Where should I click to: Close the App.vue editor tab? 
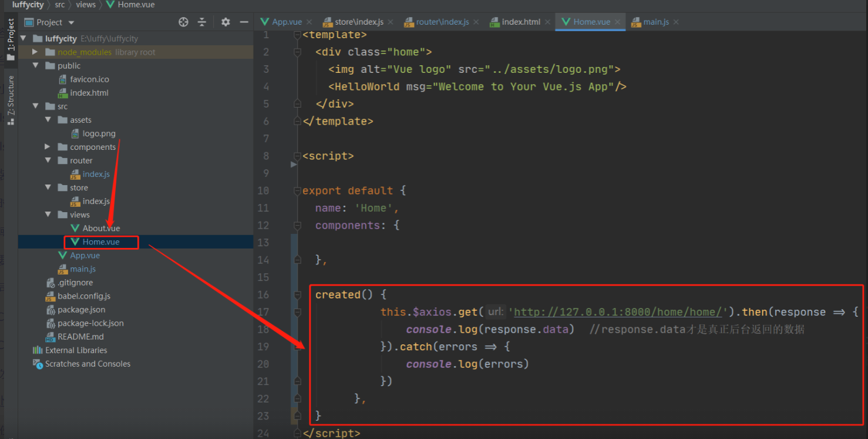309,22
